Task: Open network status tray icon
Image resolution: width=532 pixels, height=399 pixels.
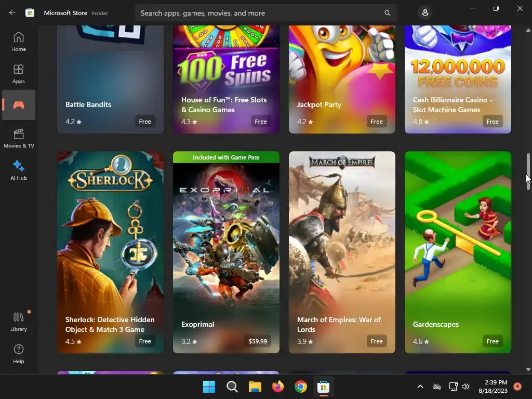Action: tap(453, 387)
